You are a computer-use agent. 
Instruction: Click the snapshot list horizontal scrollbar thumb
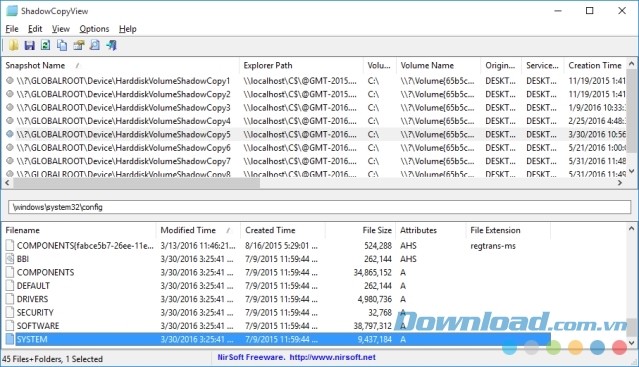pyautogui.click(x=136, y=183)
